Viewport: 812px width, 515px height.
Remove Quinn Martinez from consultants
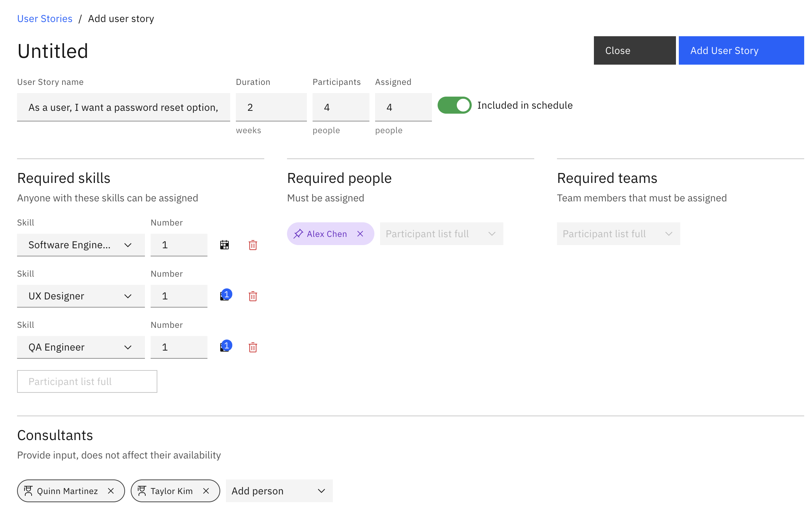click(111, 491)
